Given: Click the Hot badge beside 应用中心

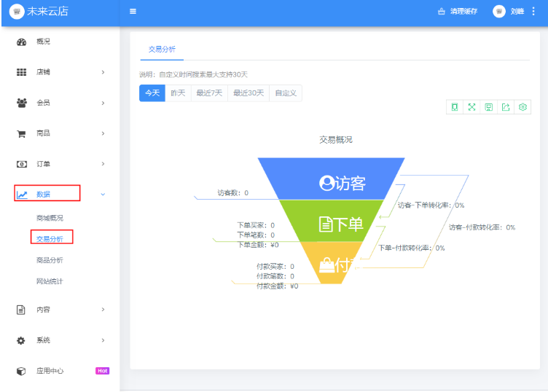Looking at the screenshot, I should point(103,371).
